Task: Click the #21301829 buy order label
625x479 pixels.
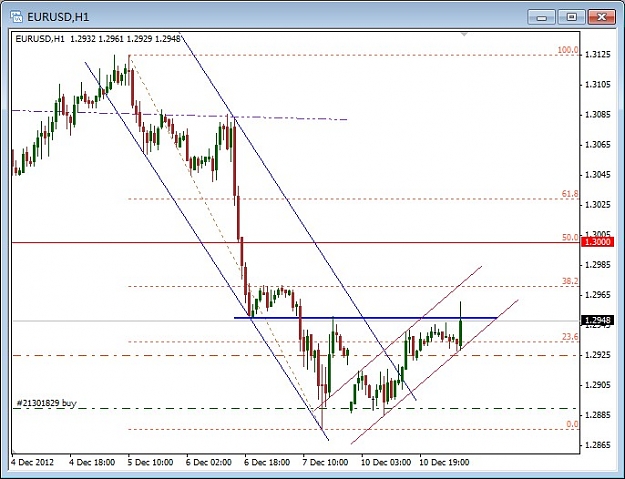Action: click(46, 403)
